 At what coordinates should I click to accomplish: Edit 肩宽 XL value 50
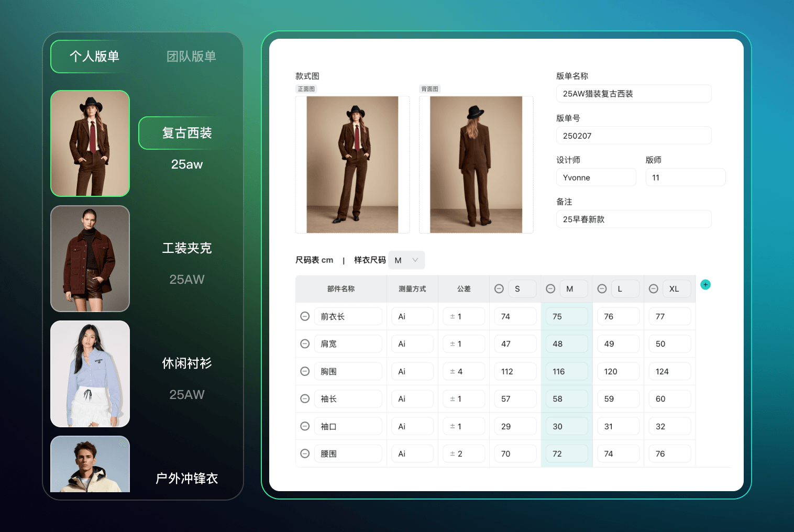(670, 343)
